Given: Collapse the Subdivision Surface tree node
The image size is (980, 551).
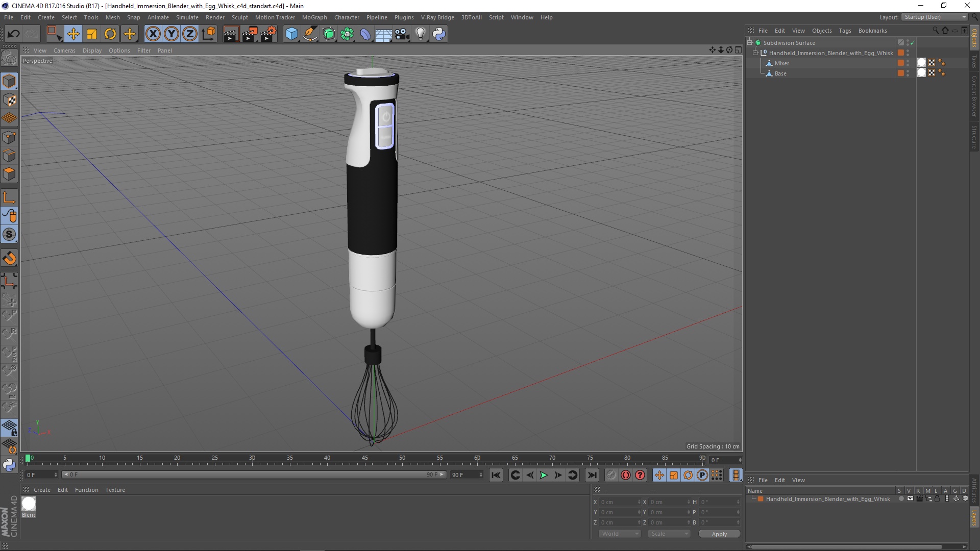Looking at the screenshot, I should coord(750,43).
